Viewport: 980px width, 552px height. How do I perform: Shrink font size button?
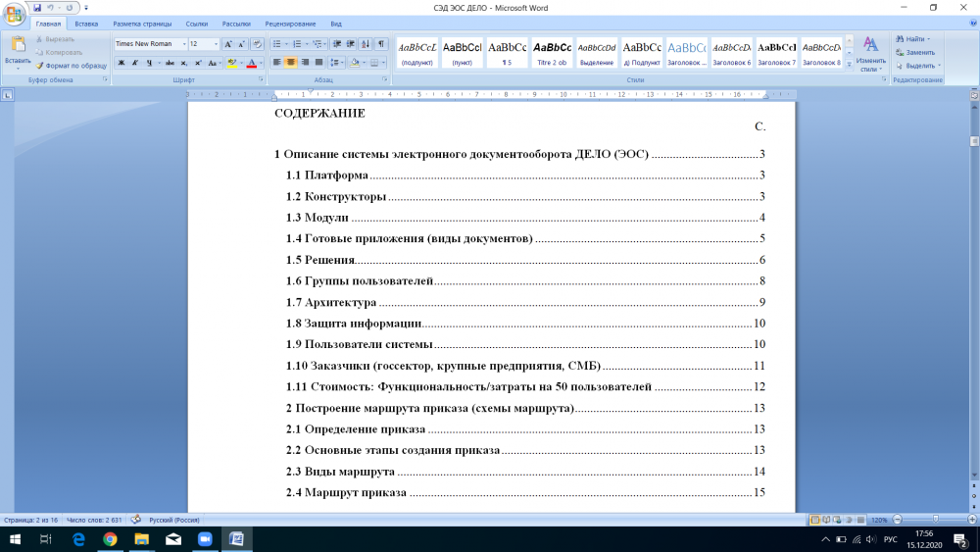pyautogui.click(x=242, y=44)
